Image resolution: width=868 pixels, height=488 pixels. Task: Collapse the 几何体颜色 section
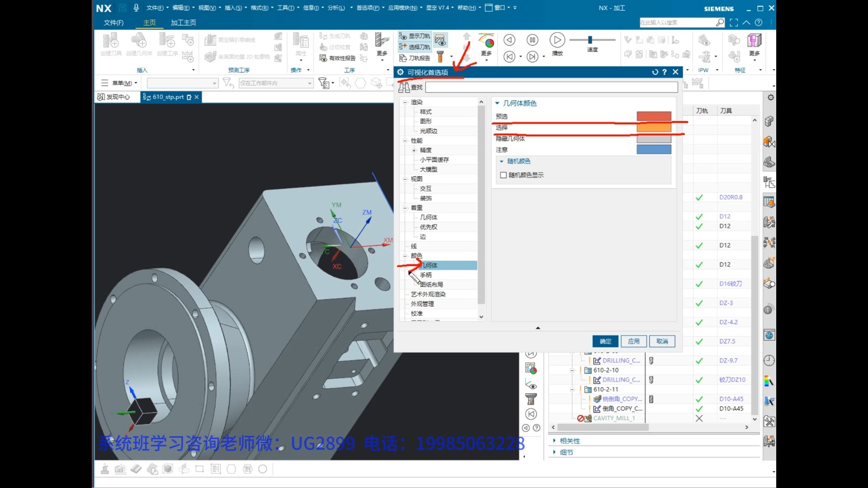tap(497, 103)
